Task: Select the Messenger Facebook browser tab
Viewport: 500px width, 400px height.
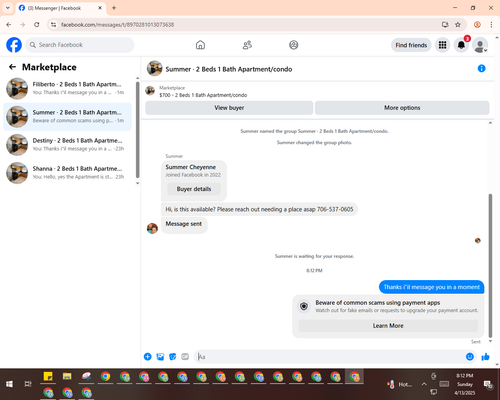Action: pos(61,8)
